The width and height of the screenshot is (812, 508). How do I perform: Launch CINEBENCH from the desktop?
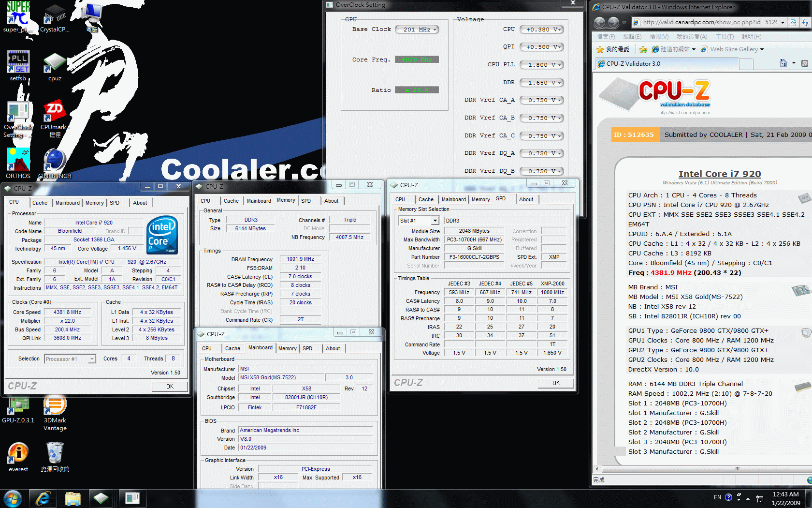(x=54, y=161)
